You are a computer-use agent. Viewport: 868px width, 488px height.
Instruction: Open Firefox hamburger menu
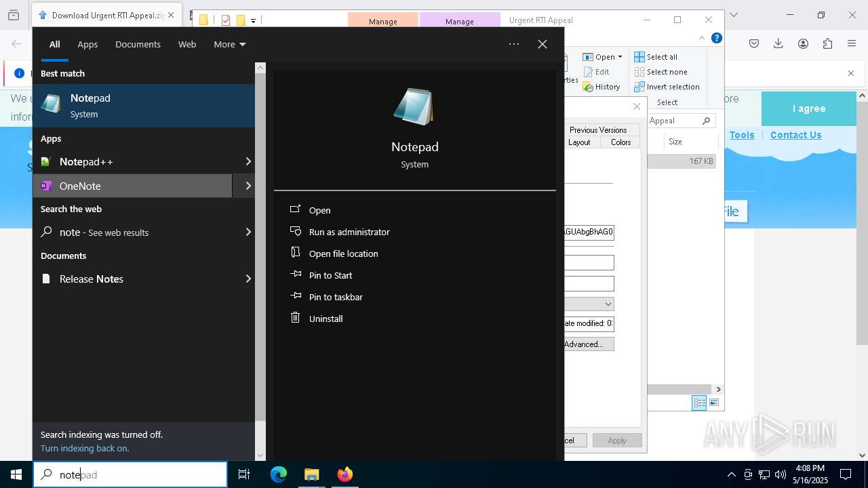tap(852, 43)
